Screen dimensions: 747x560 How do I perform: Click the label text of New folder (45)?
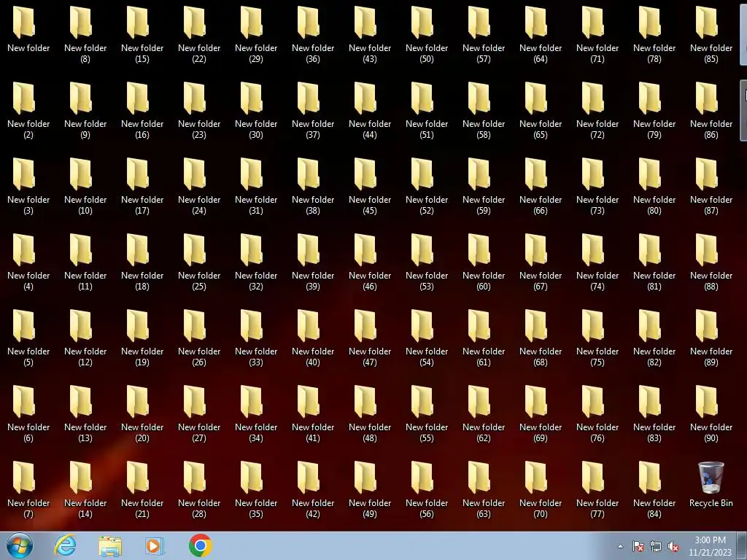coord(370,205)
